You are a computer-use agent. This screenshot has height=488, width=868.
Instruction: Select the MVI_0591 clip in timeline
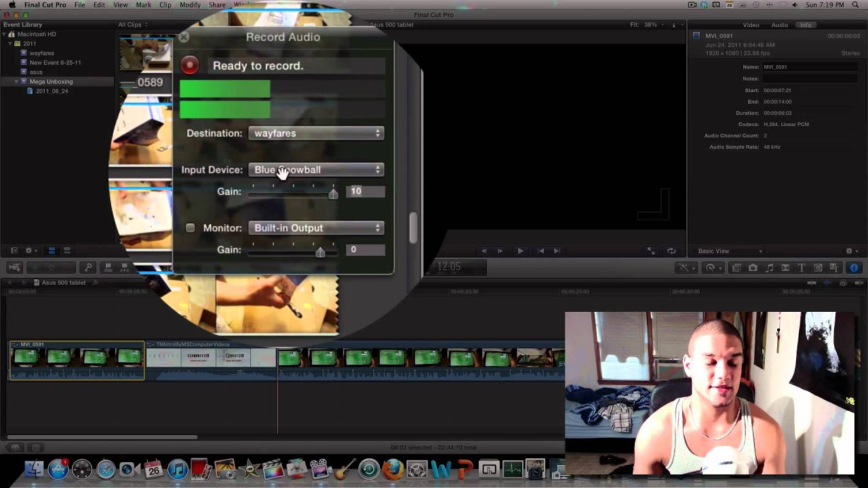[x=77, y=360]
